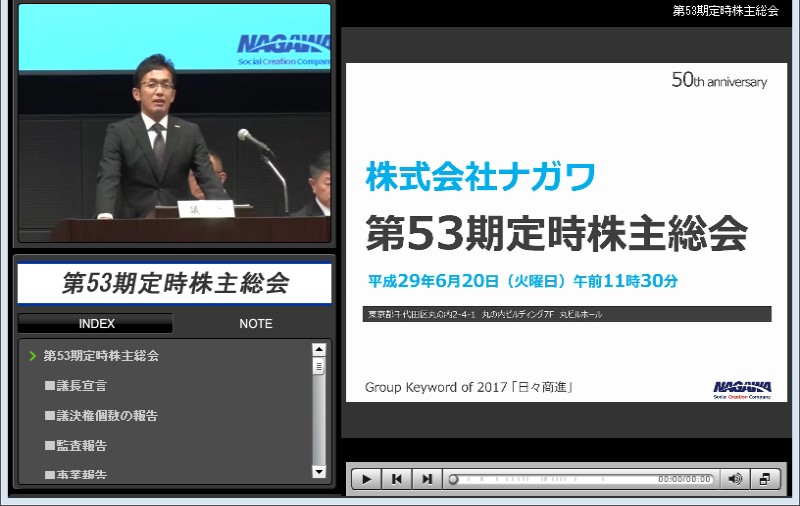Jump to 監査報告 chapter
The image size is (800, 506).
[76, 446]
